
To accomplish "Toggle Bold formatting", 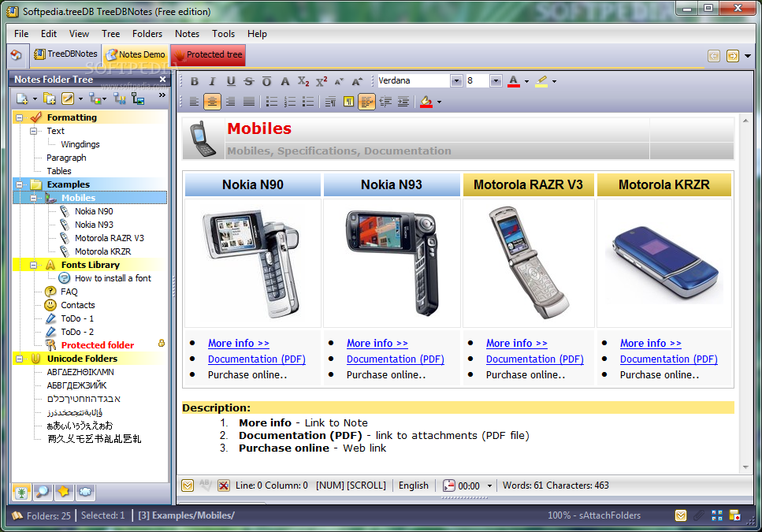I will tap(195, 81).
